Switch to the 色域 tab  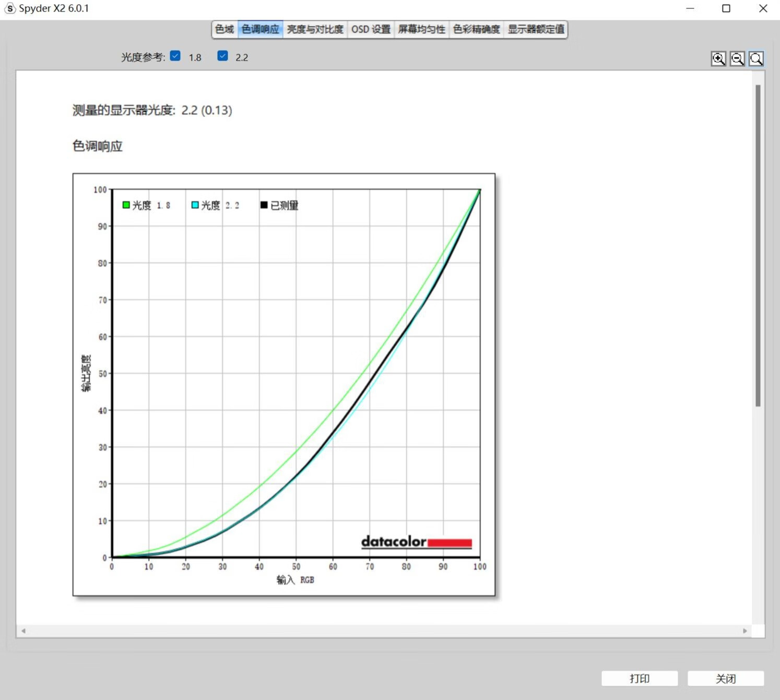224,29
